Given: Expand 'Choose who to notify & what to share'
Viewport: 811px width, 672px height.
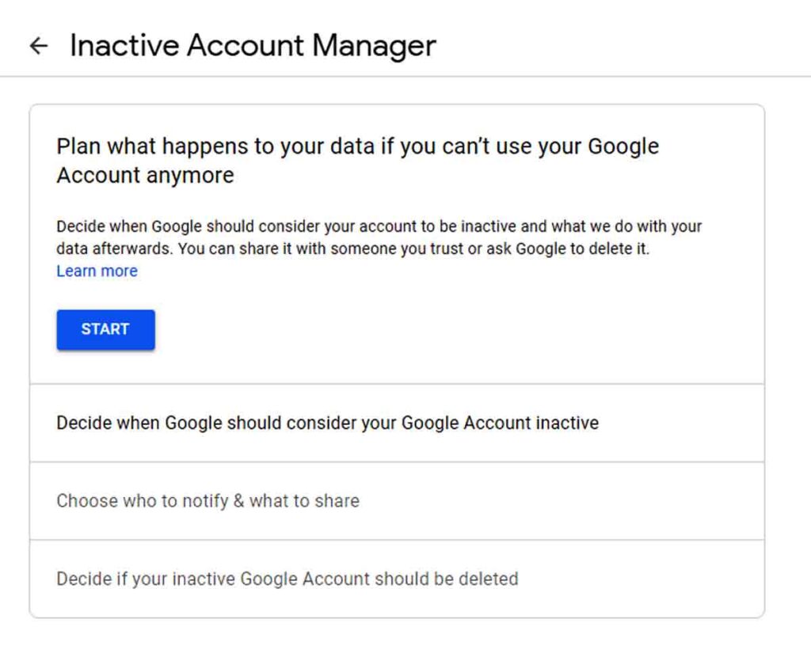Looking at the screenshot, I should point(397,501).
